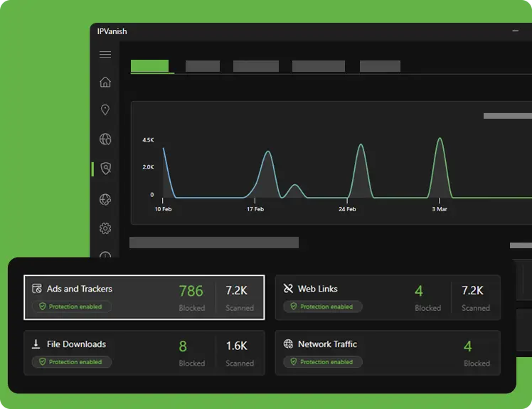Click the File Downloads arrow icon
This screenshot has width=532, height=409.
36,344
